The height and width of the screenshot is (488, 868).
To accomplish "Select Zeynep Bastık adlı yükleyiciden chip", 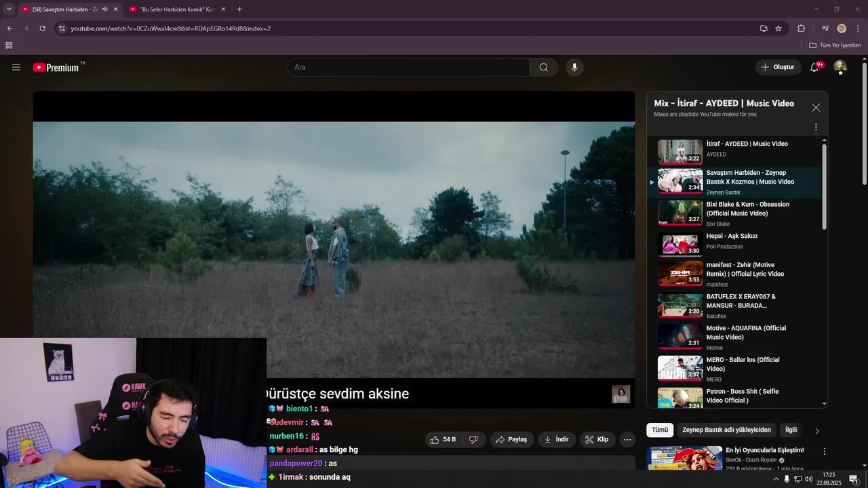I will (x=726, y=430).
